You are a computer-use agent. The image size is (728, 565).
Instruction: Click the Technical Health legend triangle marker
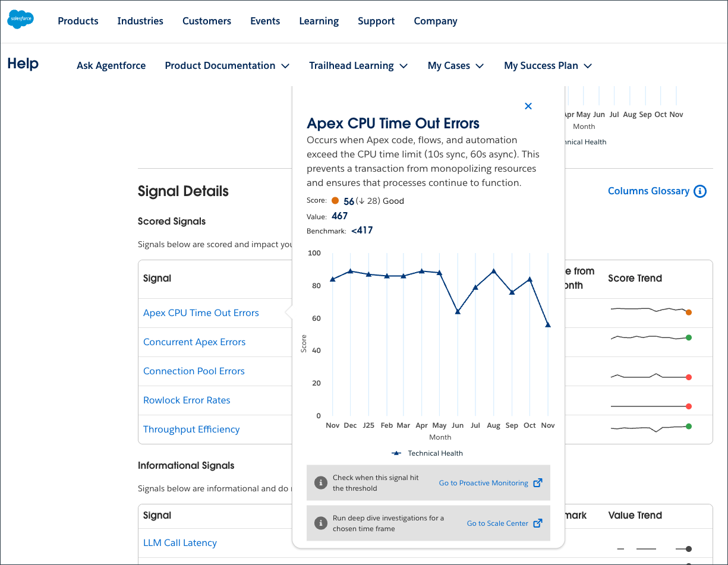pyautogui.click(x=396, y=453)
